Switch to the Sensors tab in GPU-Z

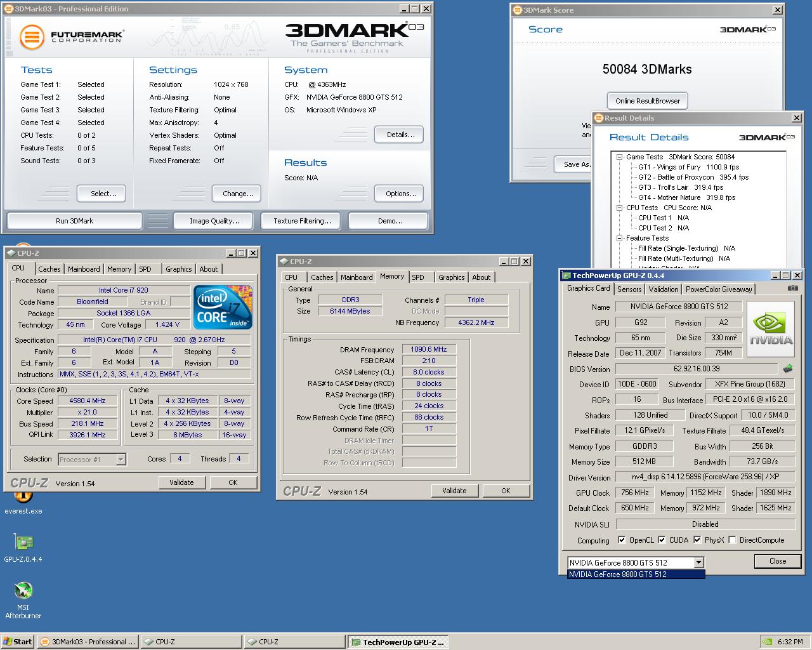pyautogui.click(x=629, y=289)
